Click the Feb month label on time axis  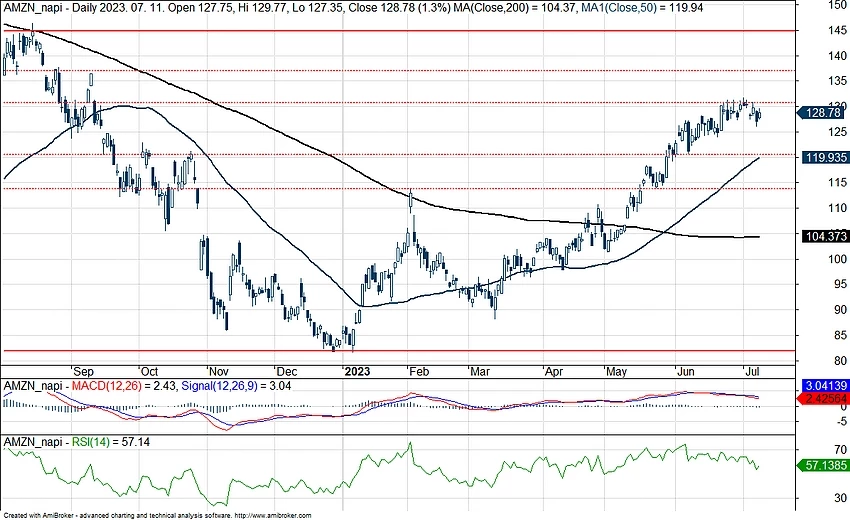(x=419, y=371)
